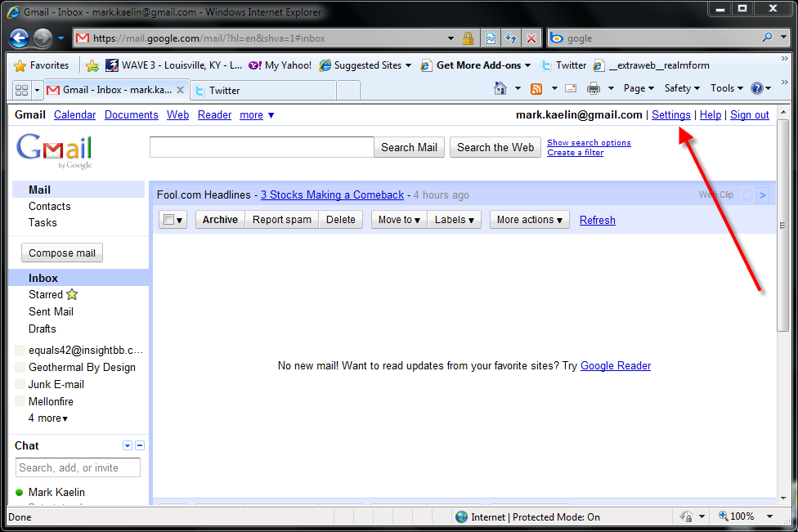Open the Google Reader link
Image resolution: width=798 pixels, height=532 pixels.
(x=616, y=365)
